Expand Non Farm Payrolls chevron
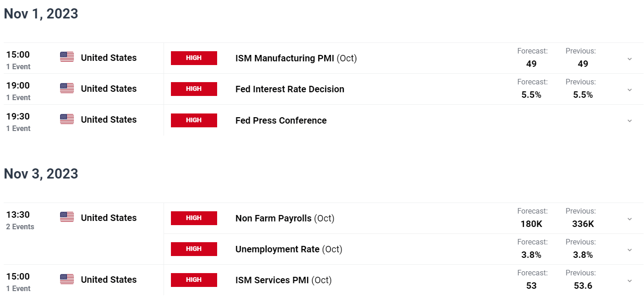This screenshot has width=644, height=298. [630, 219]
